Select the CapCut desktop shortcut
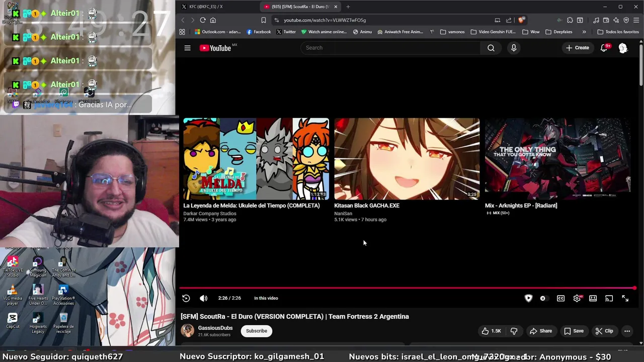This screenshot has width=644, height=362. pyautogui.click(x=13, y=321)
